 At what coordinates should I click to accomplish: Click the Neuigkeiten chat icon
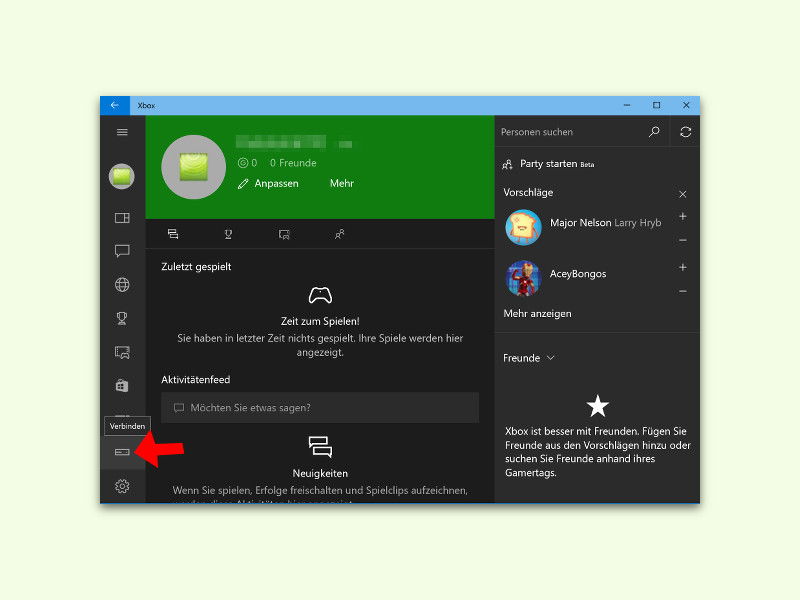320,446
